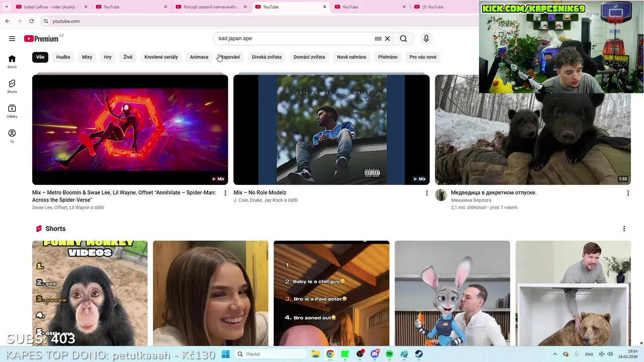
Task: View site information icon in address bar
Action: click(46, 21)
